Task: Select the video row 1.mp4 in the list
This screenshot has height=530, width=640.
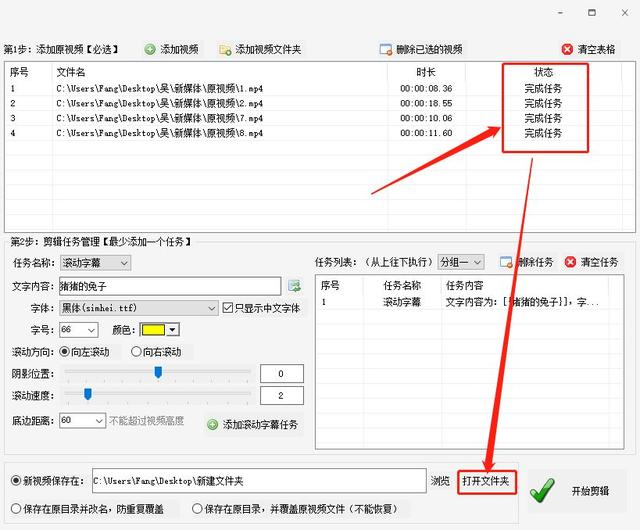Action: click(x=160, y=89)
